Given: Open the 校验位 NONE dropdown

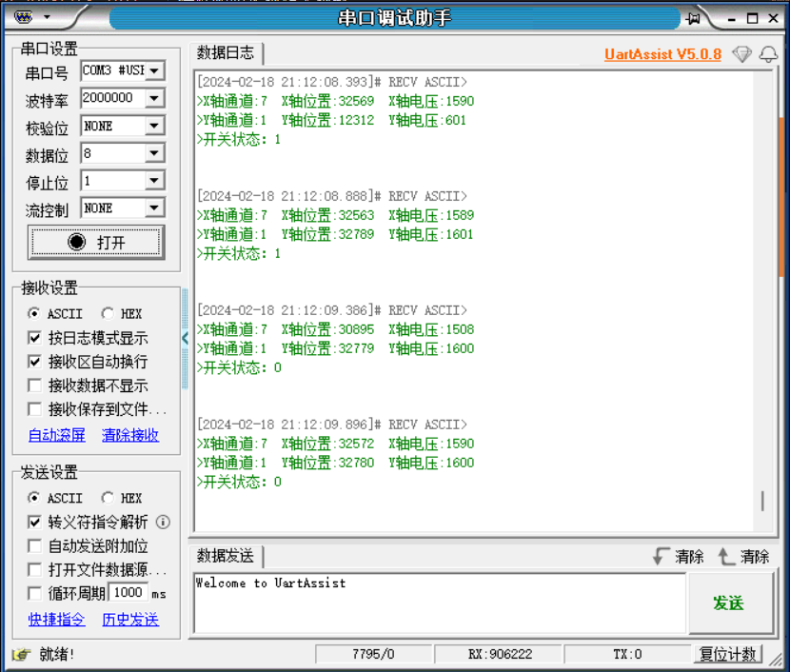Looking at the screenshot, I should (155, 126).
